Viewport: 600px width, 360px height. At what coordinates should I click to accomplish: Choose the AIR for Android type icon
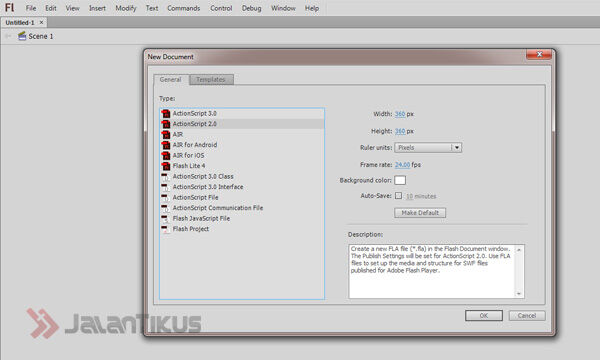pos(166,145)
